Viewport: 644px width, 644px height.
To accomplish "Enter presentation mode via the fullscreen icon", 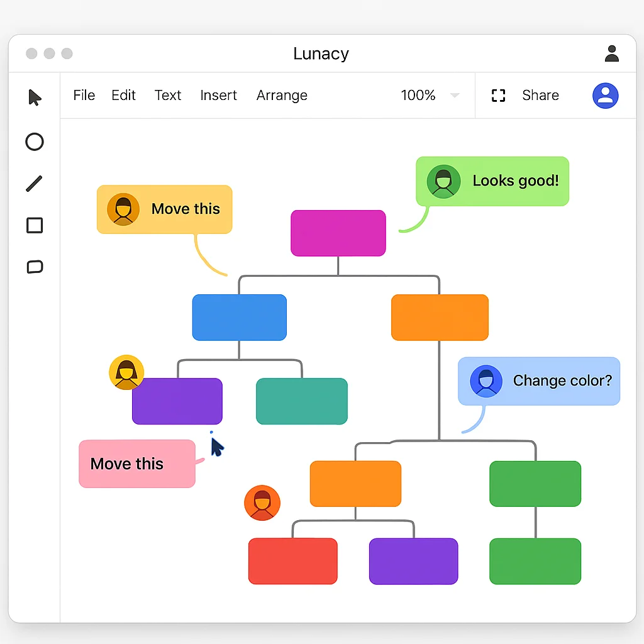I will 498,95.
